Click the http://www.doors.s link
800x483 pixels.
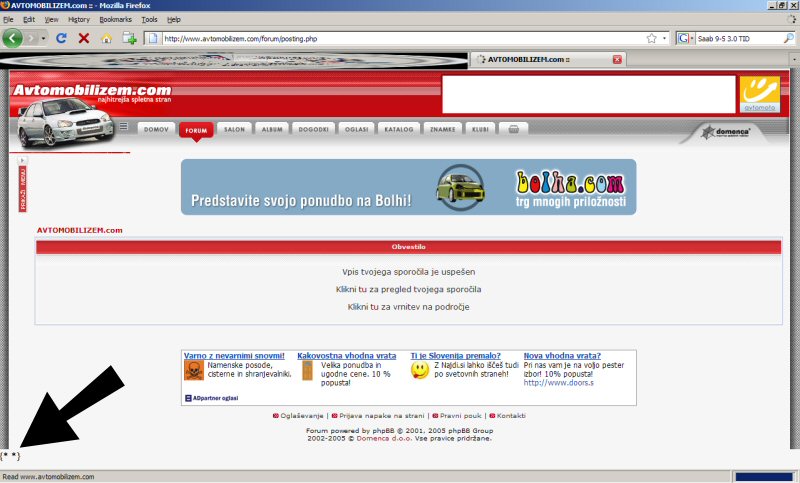pyautogui.click(x=559, y=383)
